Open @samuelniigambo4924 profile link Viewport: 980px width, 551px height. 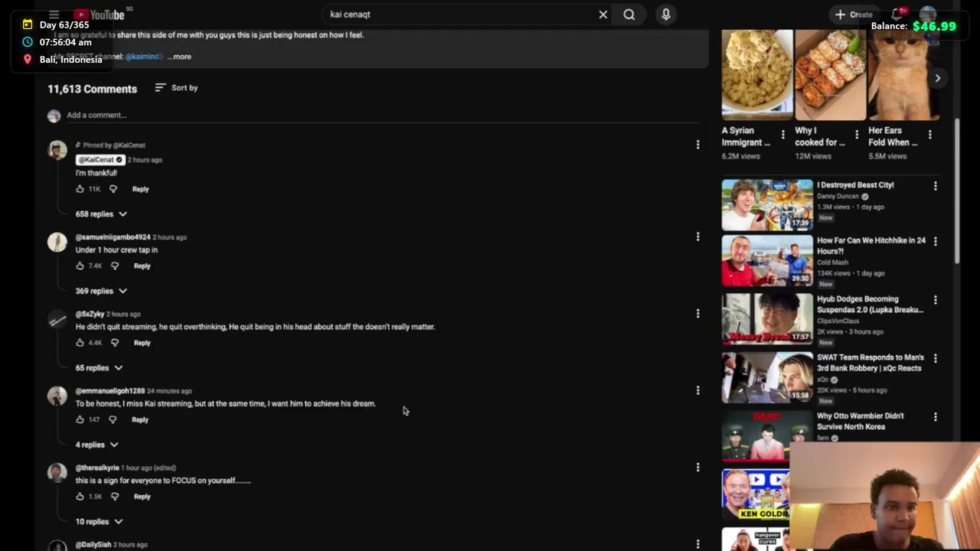point(113,237)
